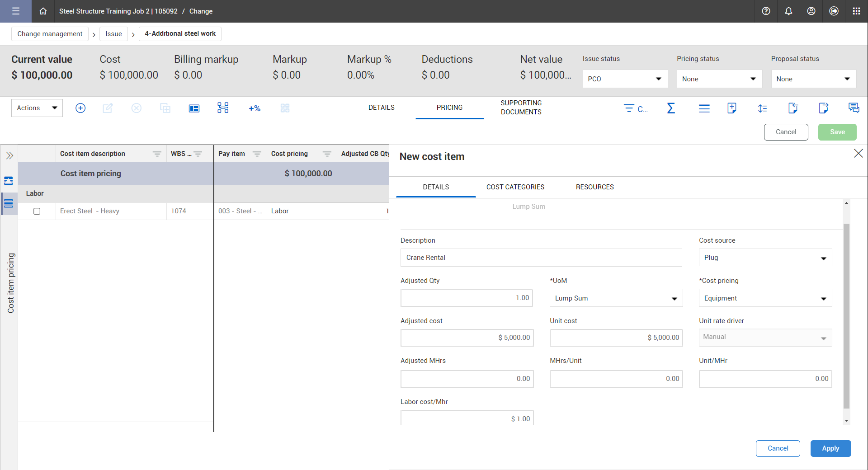Go to home via house icon

click(x=43, y=11)
